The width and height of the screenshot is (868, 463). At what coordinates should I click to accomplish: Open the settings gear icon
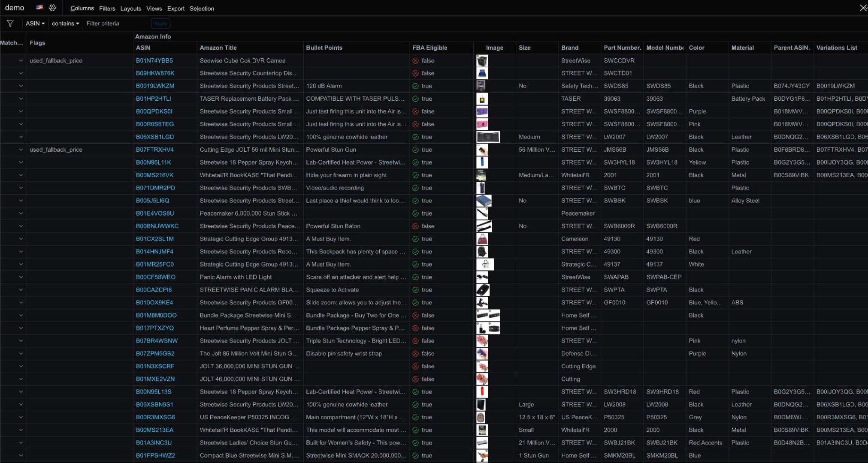tap(52, 7)
